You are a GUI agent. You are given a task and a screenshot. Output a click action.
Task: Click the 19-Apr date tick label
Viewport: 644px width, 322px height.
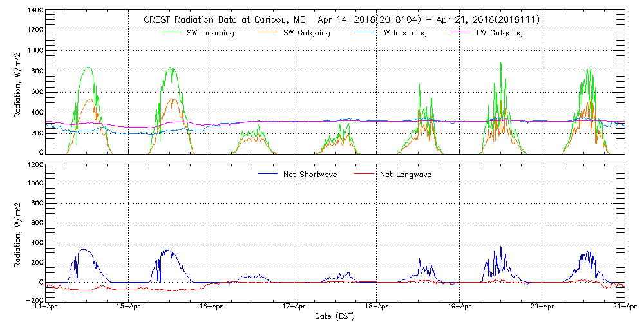click(459, 307)
